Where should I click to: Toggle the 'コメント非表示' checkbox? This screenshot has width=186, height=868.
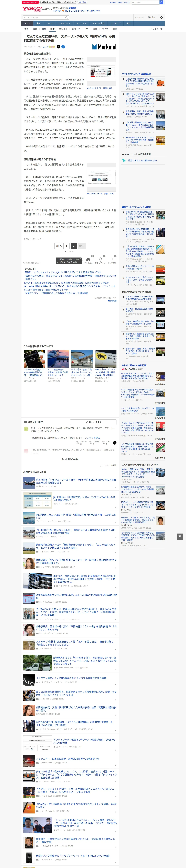[x=102, y=465]
